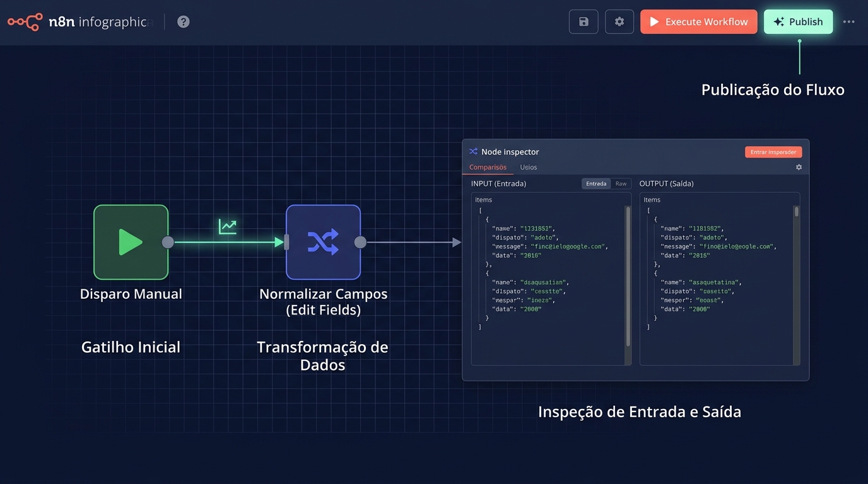
Task: Click the input value "dsaqusaiian"
Action: 544,282
